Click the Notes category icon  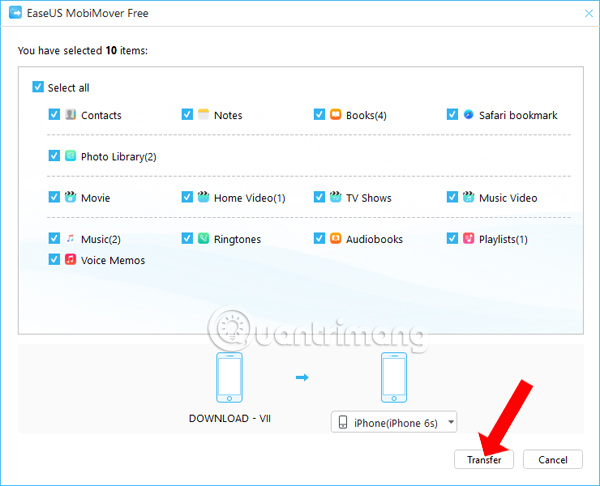coord(203,114)
